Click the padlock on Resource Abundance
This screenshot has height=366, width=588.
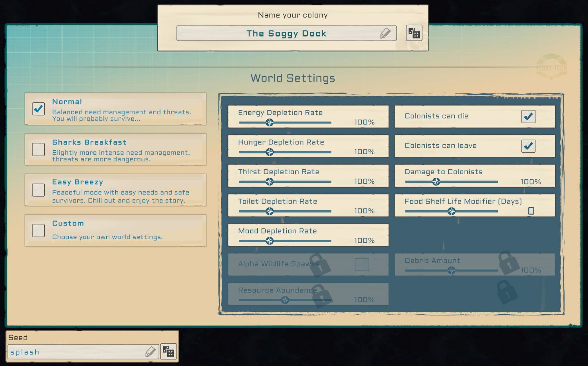(322, 295)
